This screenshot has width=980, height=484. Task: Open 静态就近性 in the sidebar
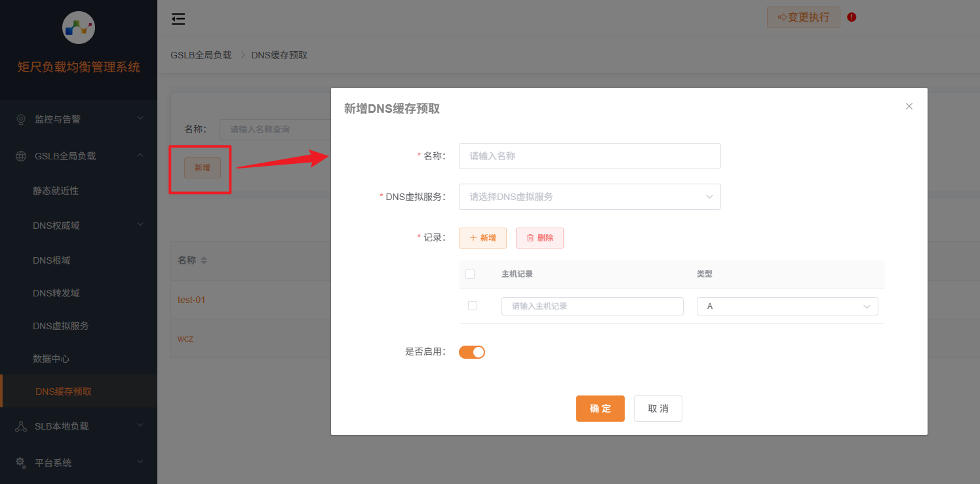point(56,191)
